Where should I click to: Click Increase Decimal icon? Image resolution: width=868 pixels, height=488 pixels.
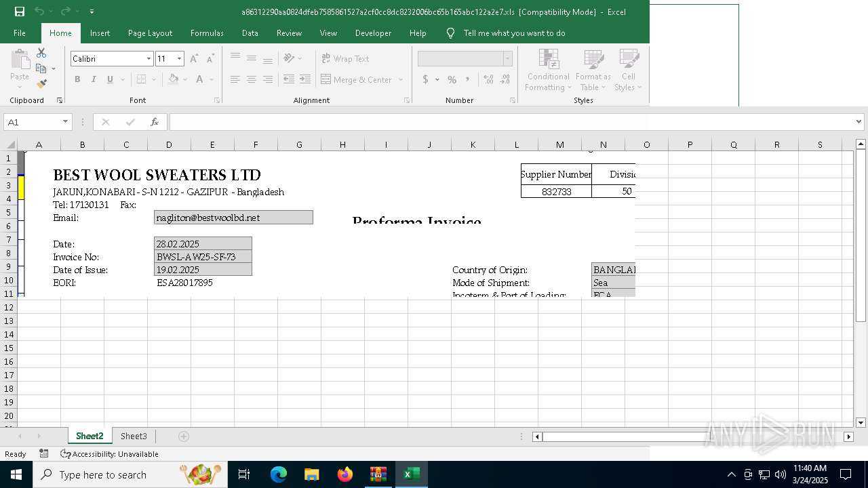(x=489, y=79)
